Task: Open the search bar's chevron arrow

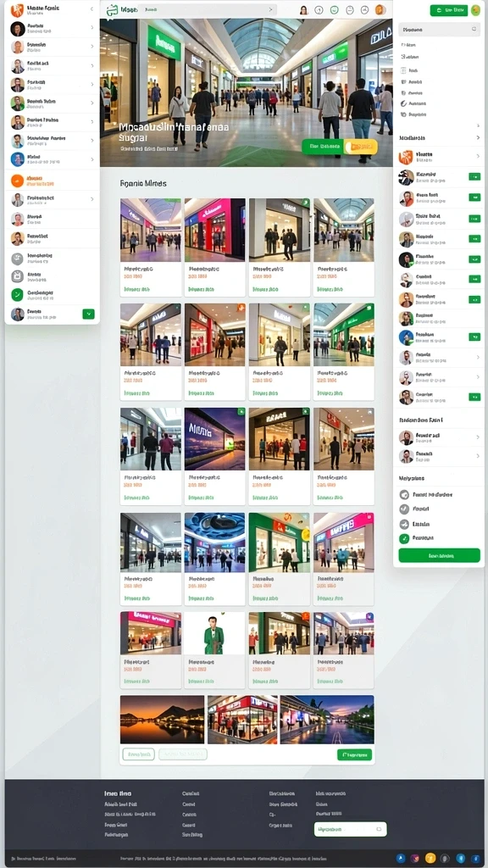Action: (x=270, y=9)
